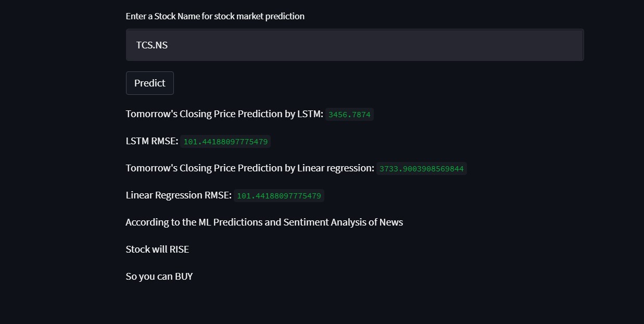Image resolution: width=644 pixels, height=324 pixels.
Task: Click the word RISE in the prediction result
Action: [x=180, y=249]
